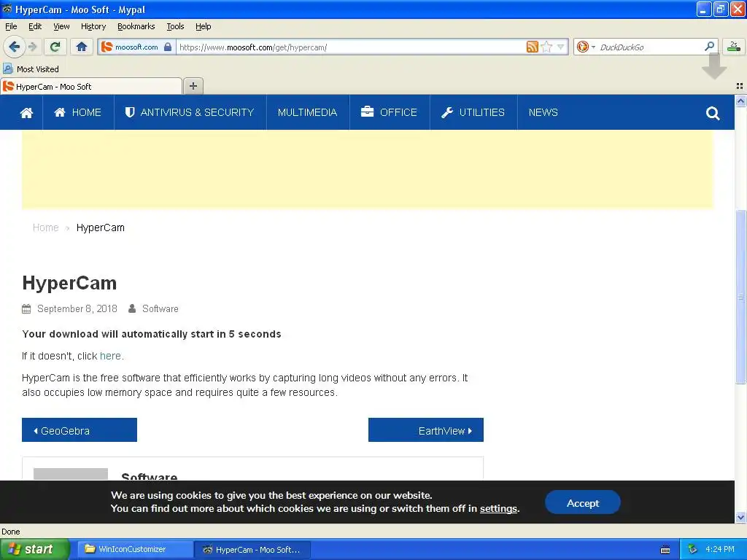Open the Edit menu
Screen dimensions: 747x560
pos(35,26)
